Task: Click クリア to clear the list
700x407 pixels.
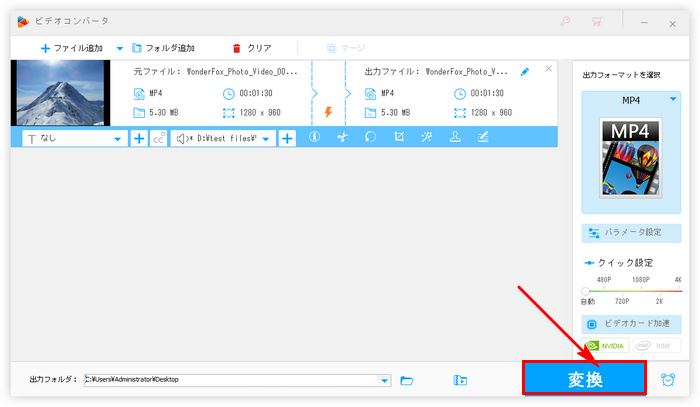Action: tap(251, 47)
